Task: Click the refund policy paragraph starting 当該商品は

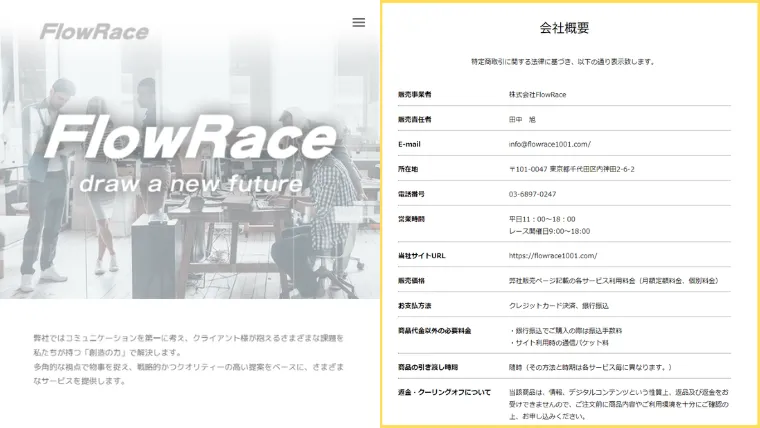Action: 618,404
